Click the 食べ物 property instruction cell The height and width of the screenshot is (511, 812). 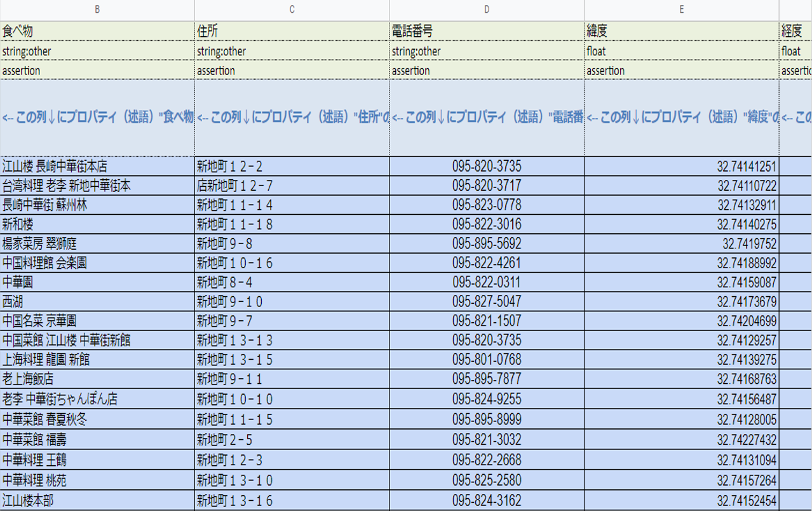(x=97, y=118)
